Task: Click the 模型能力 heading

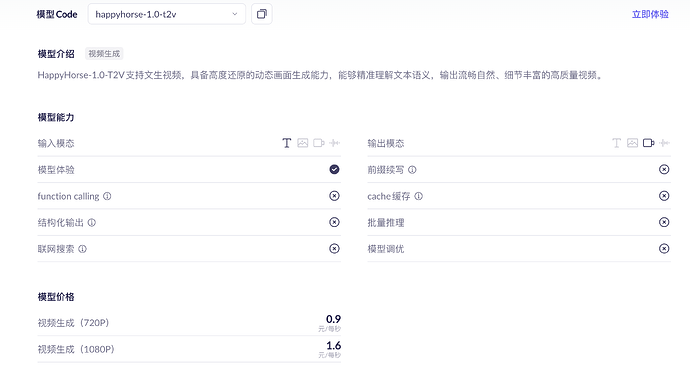Action: pos(56,117)
